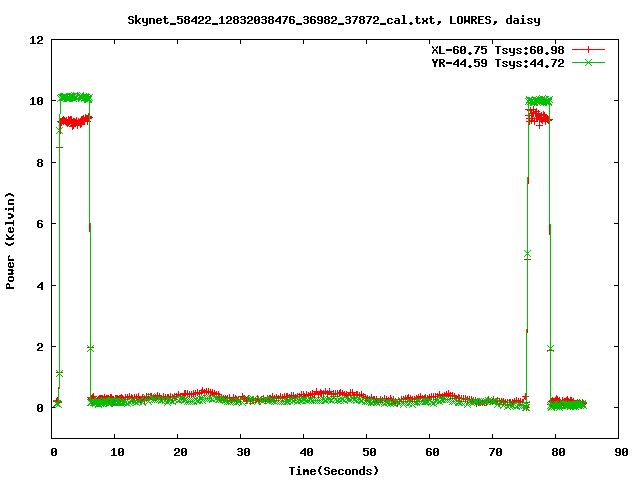This screenshot has height=480, width=640.
Task: Click the x-axis tick label 70
Action: pos(495,452)
